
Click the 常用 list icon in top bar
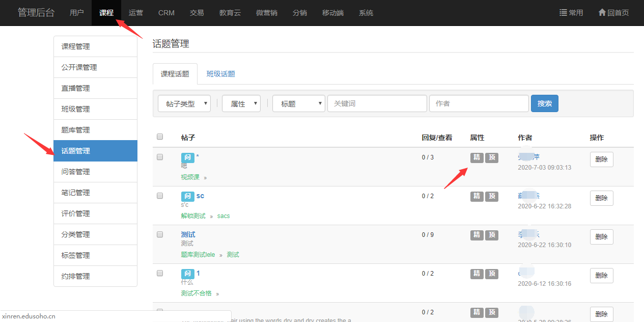564,13
